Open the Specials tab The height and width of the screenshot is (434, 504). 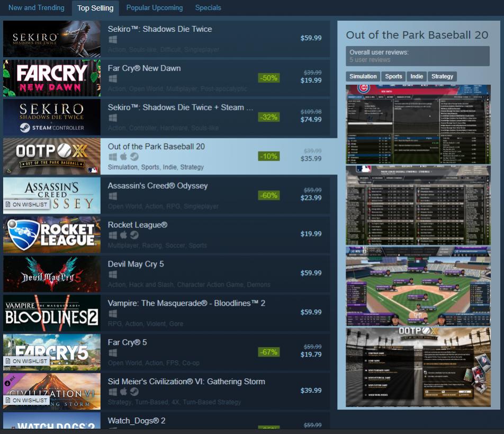208,8
